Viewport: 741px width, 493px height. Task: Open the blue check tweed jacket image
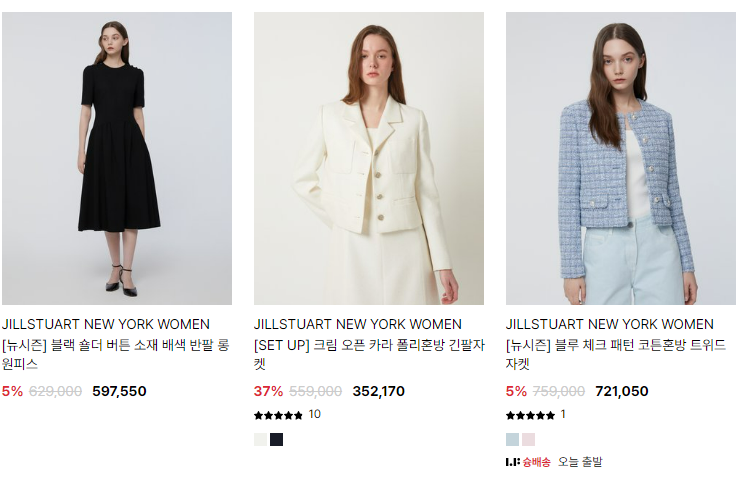pos(621,158)
